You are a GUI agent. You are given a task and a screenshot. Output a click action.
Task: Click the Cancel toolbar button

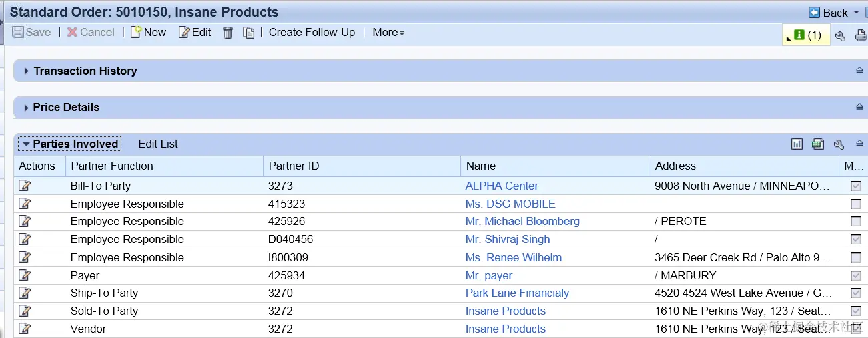click(91, 32)
